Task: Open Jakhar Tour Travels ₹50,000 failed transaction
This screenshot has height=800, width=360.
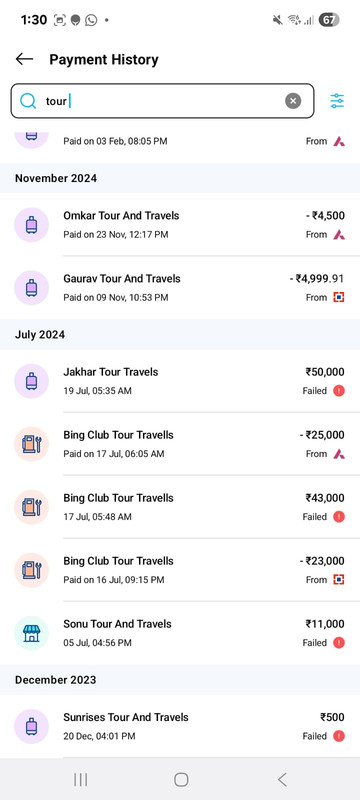Action: [180, 381]
